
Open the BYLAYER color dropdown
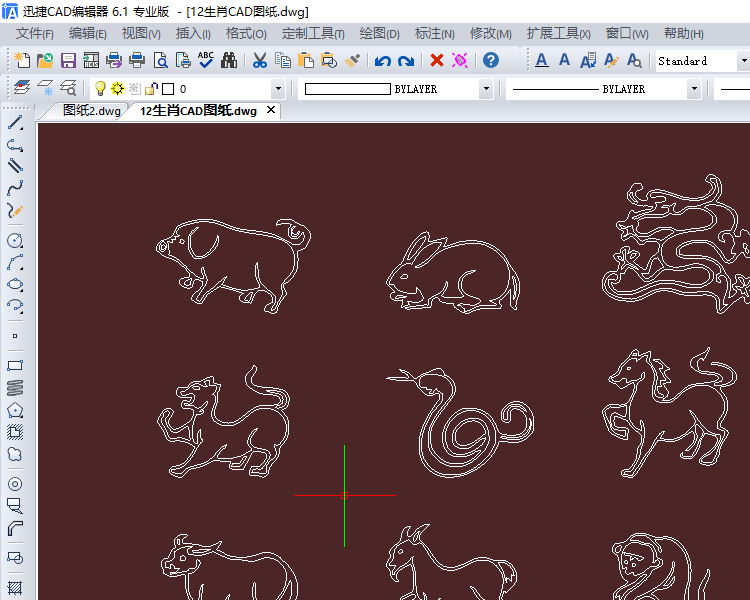(486, 89)
